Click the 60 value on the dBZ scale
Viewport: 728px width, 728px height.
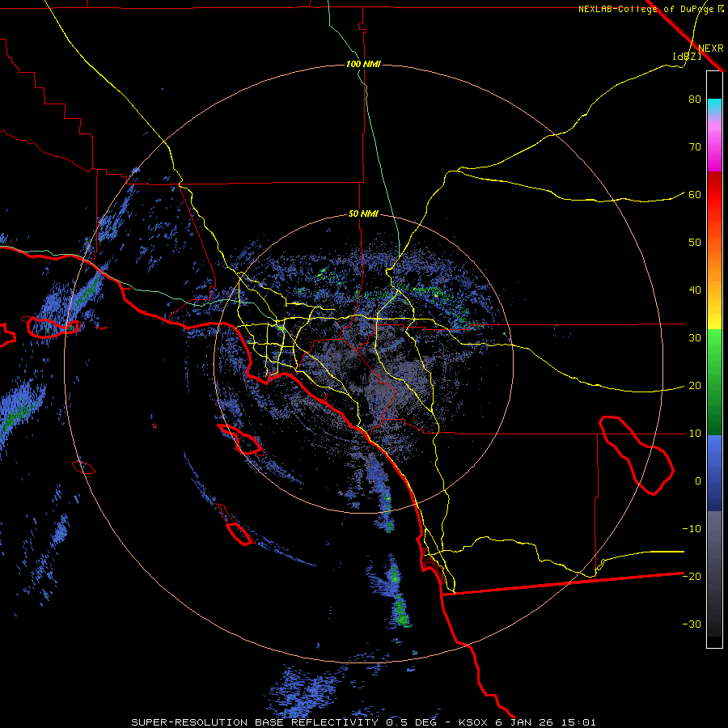point(695,195)
